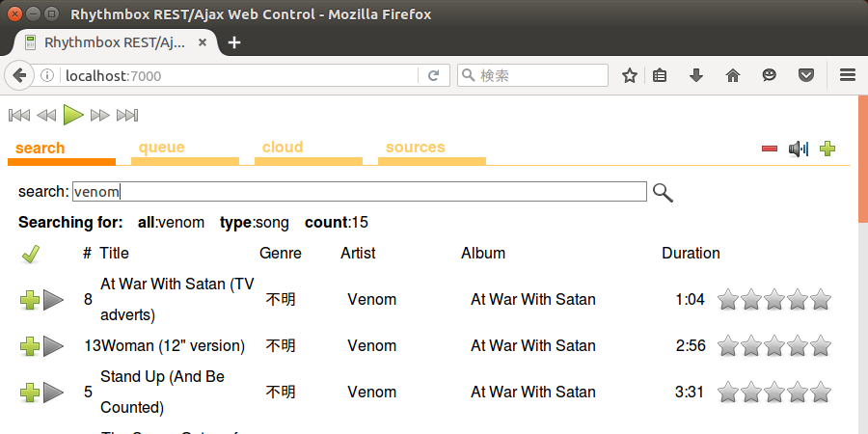868x434 pixels.
Task: Rate 'TV adverts' track five stars
Action: click(x=821, y=300)
